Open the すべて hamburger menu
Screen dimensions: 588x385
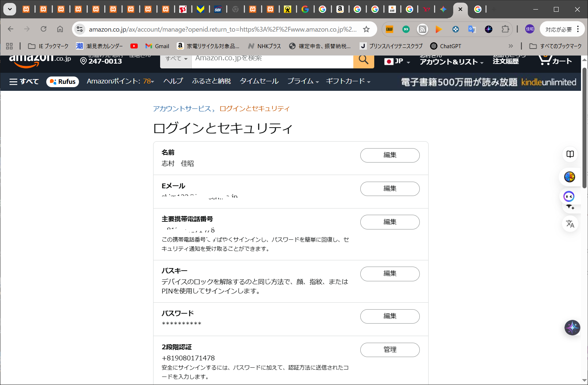pyautogui.click(x=24, y=81)
